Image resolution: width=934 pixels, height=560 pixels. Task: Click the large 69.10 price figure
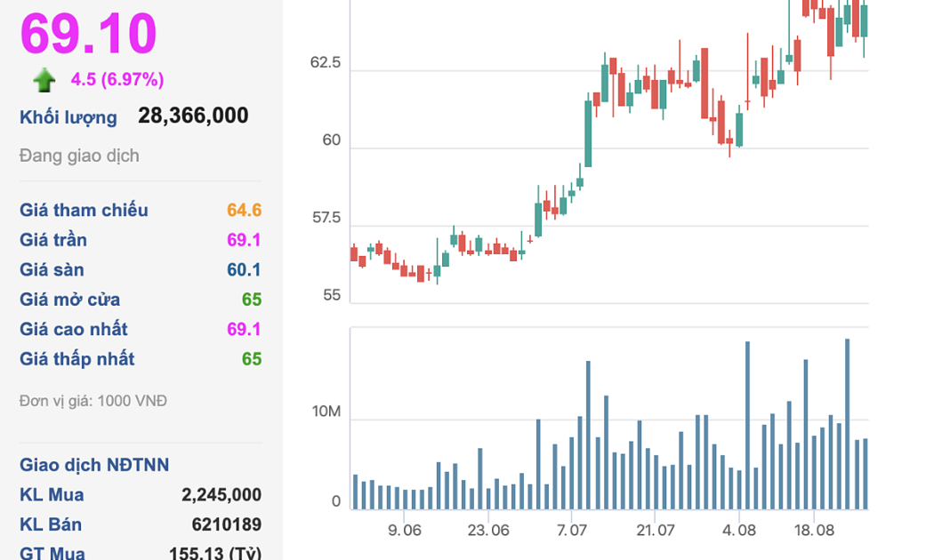pos(89,34)
